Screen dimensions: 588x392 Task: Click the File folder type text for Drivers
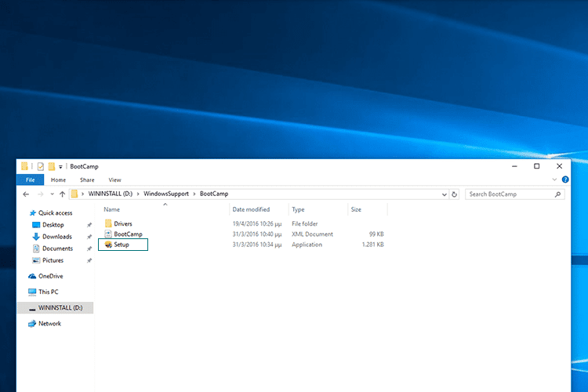pos(304,223)
